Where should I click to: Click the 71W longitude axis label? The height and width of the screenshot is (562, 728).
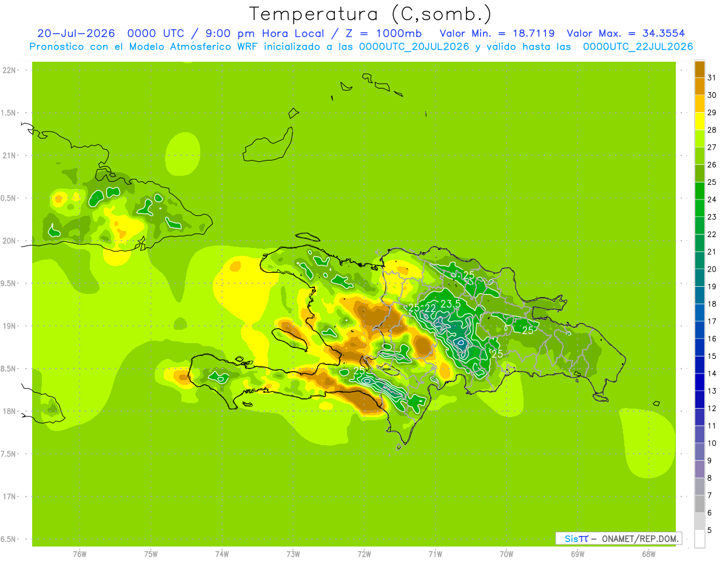pyautogui.click(x=435, y=554)
